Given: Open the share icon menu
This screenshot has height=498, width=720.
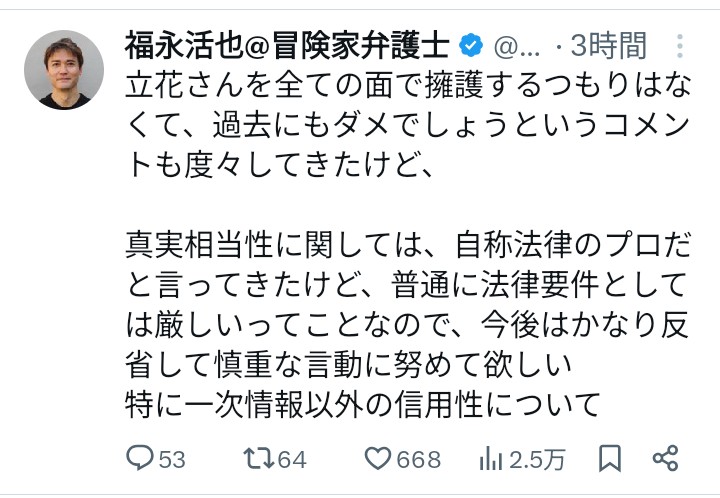Looking at the screenshot, I should coord(666,459).
